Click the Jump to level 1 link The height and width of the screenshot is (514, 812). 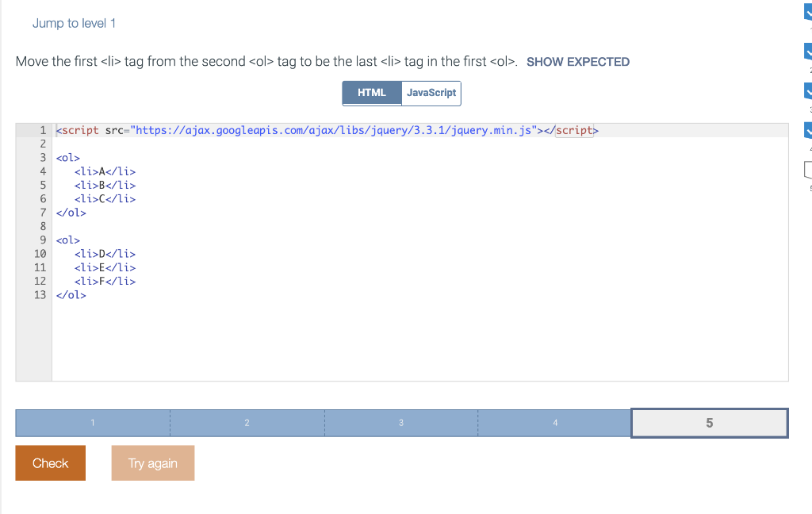[x=74, y=23]
